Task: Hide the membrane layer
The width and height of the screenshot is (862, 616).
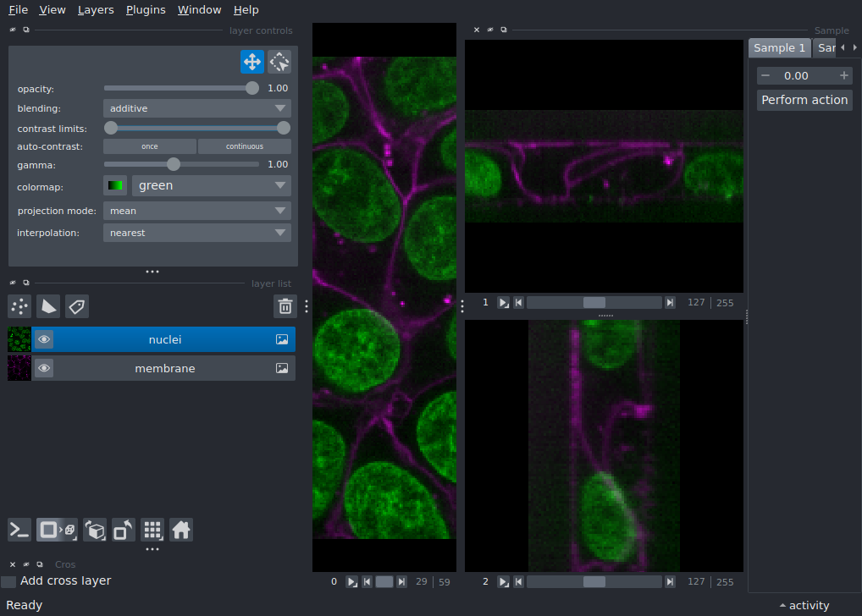Action: [x=44, y=369]
